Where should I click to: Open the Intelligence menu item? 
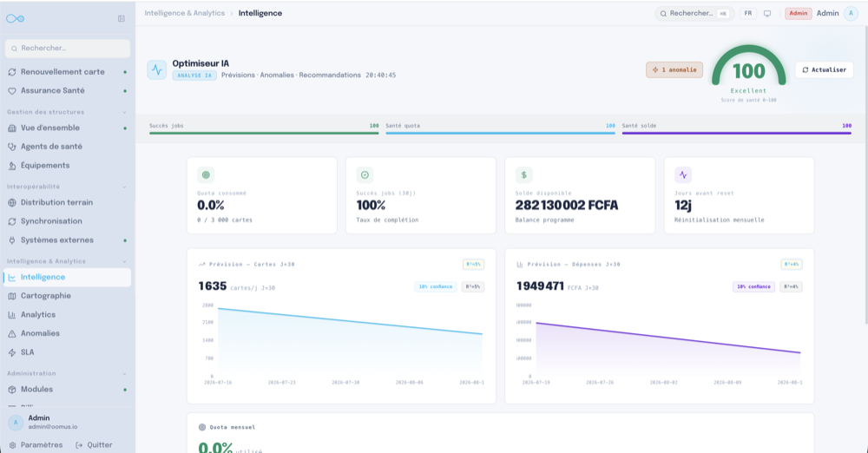pyautogui.click(x=67, y=278)
